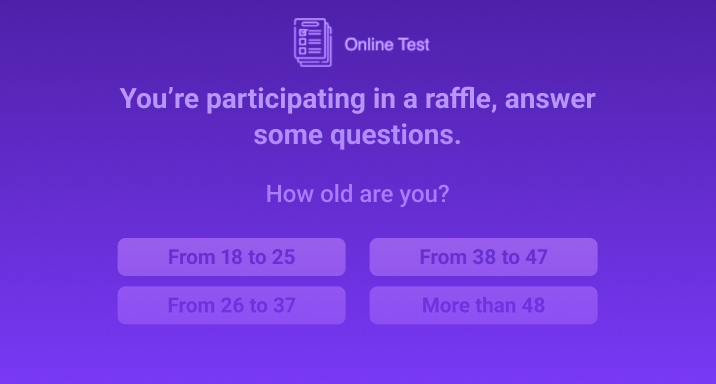716x384 pixels.
Task: Click the raffle participation heading text
Action: click(x=358, y=117)
